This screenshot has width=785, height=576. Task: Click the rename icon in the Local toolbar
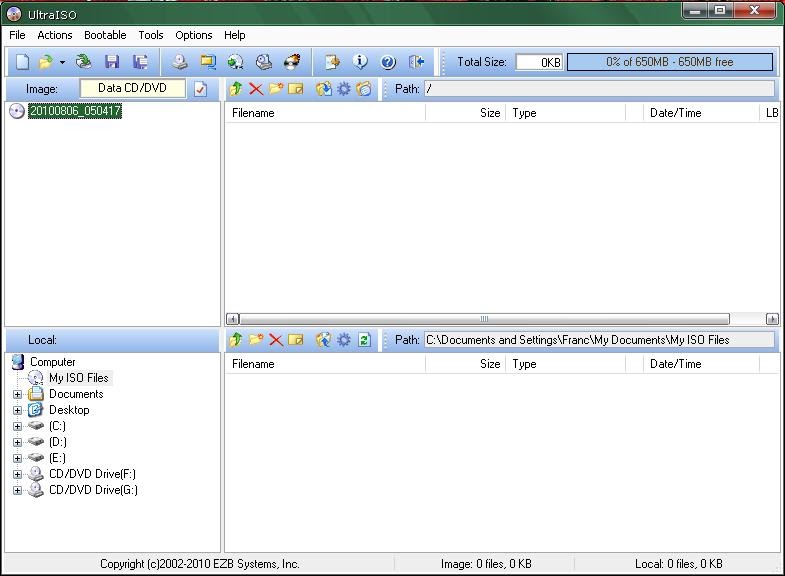(296, 340)
